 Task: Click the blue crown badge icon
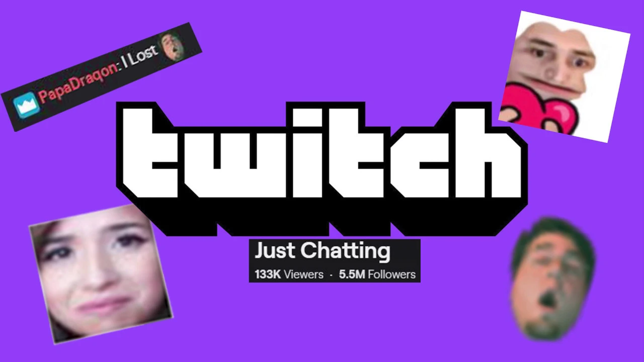click(25, 105)
